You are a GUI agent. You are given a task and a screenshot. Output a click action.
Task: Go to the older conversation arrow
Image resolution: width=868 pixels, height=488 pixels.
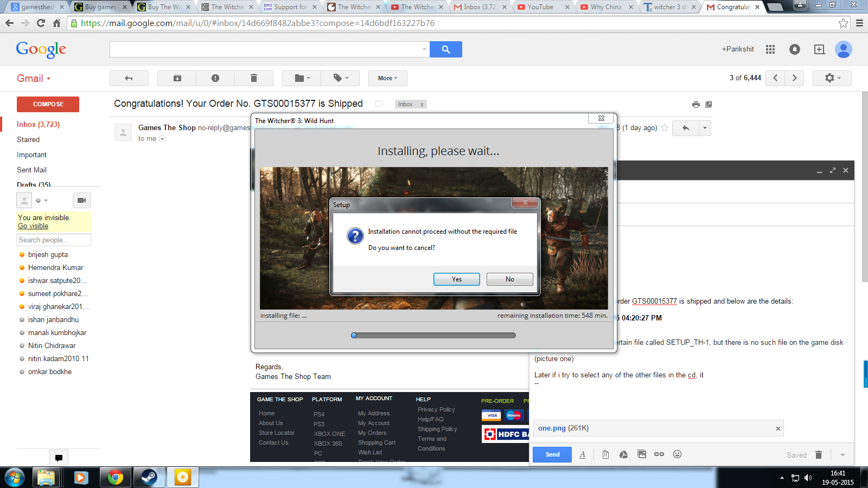(795, 78)
